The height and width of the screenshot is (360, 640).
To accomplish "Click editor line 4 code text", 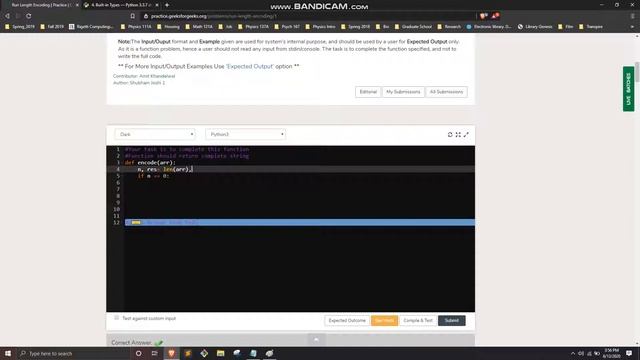I will [x=165, y=169].
